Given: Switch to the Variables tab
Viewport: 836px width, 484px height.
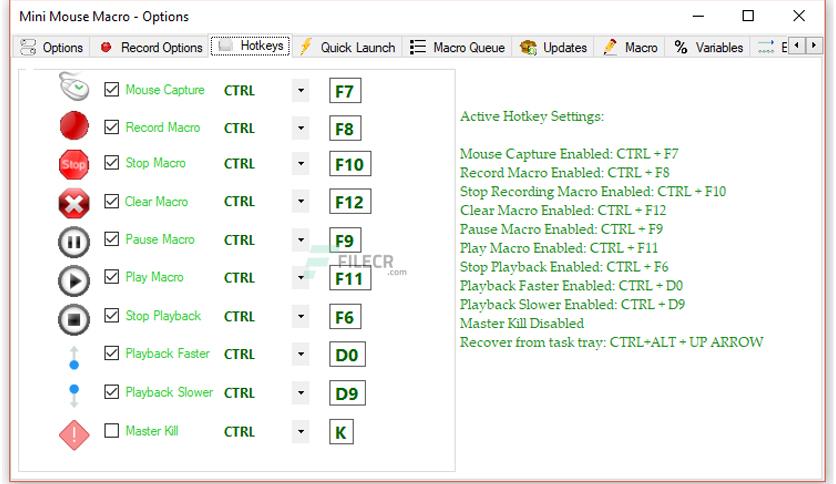Looking at the screenshot, I should click(x=709, y=47).
